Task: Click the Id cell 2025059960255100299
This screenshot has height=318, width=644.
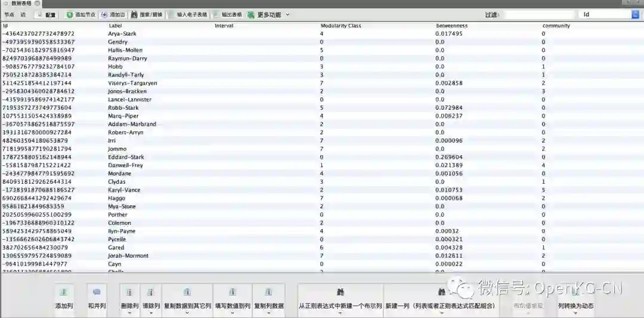Action: click(36, 214)
